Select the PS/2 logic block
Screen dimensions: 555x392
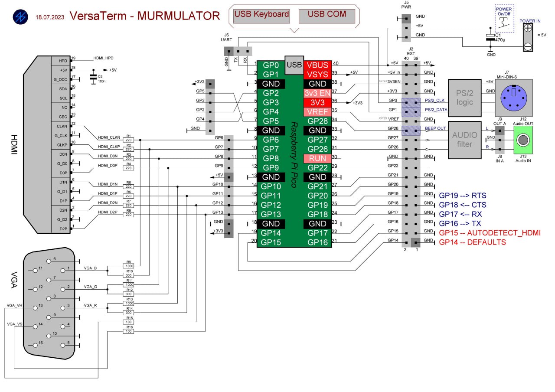(x=464, y=98)
